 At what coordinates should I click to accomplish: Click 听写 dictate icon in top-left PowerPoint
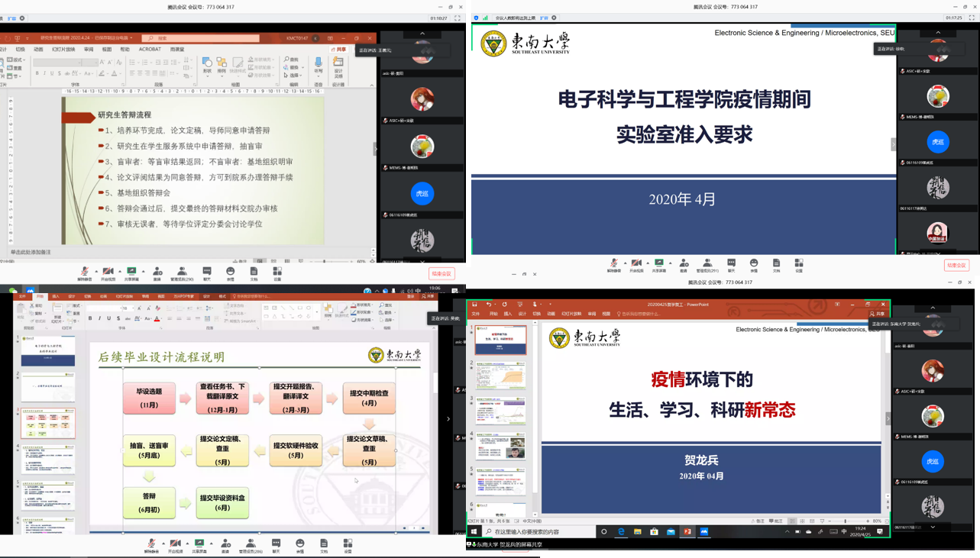pos(319,67)
